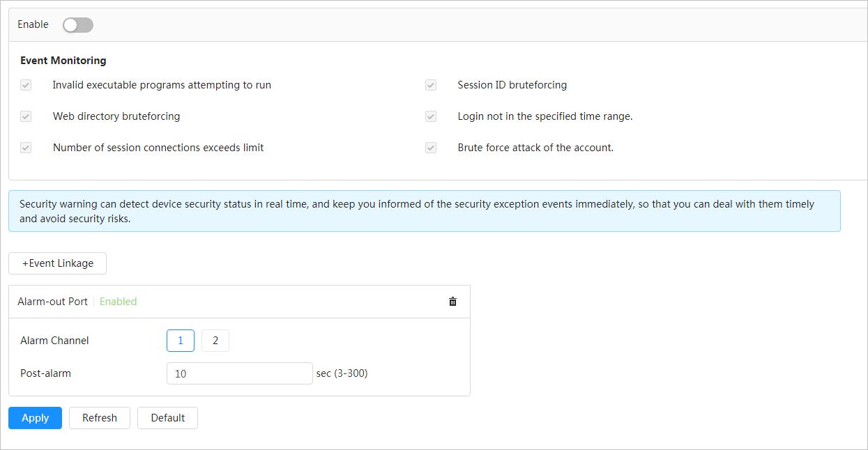Click the Post-alarm seconds input field
Image resolution: width=868 pixels, height=450 pixels.
point(239,373)
